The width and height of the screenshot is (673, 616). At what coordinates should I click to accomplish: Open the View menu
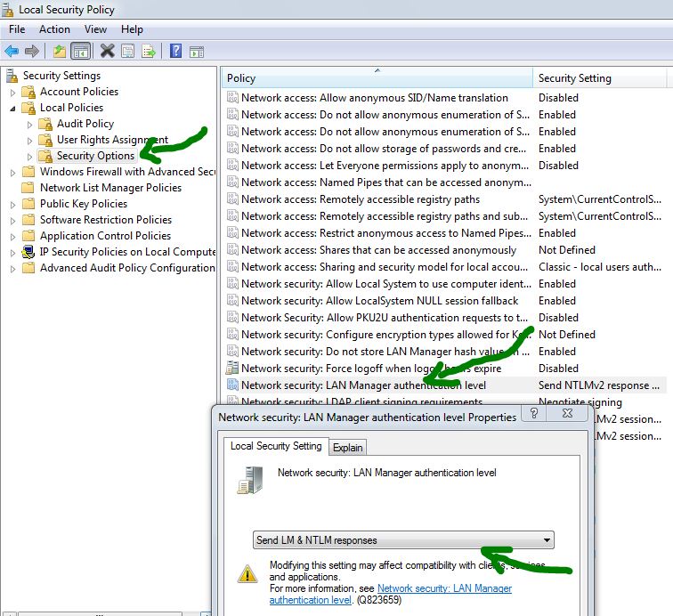click(95, 29)
